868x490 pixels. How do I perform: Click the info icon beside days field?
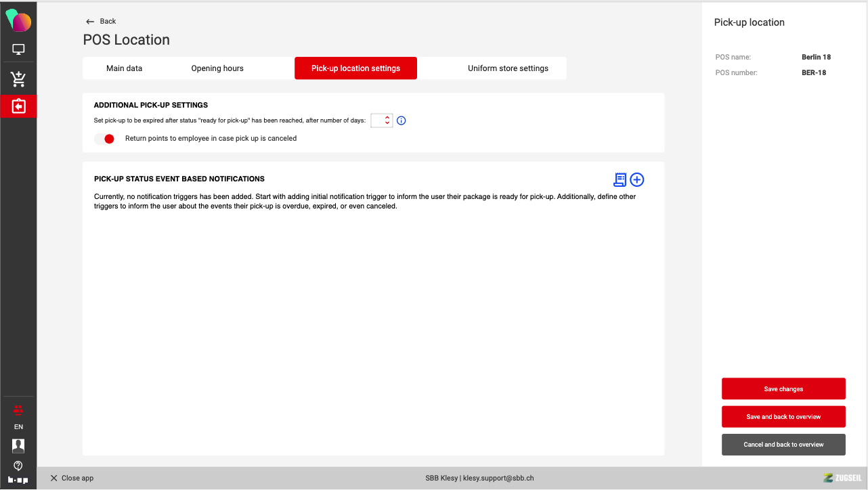(x=401, y=120)
